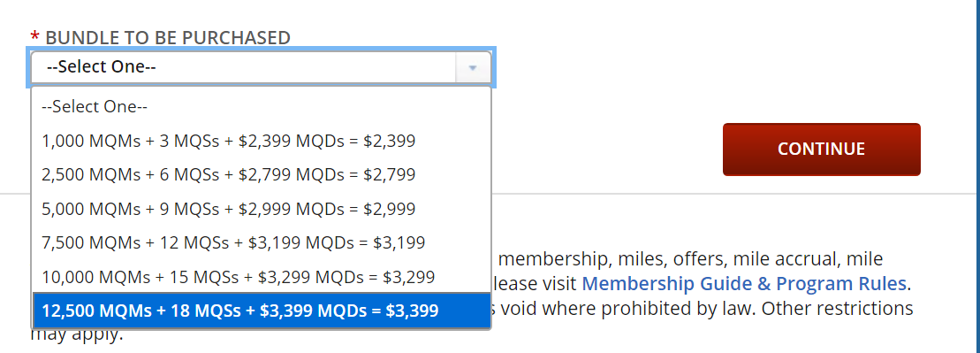Screen dimensions: 980x353
Task: Choose the 5,000 MQMs + 9 MQSs option
Action: (x=262, y=209)
